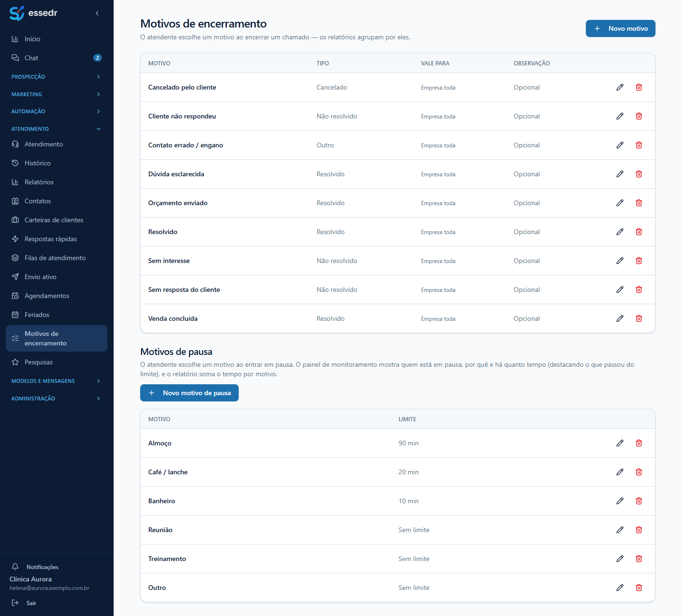Collapse the sidebar with the chevron
This screenshot has width=682, height=616.
[97, 13]
